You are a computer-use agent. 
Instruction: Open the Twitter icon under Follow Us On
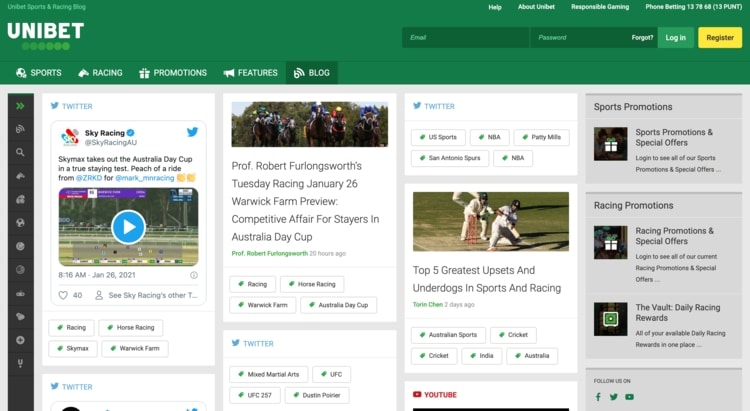(614, 397)
